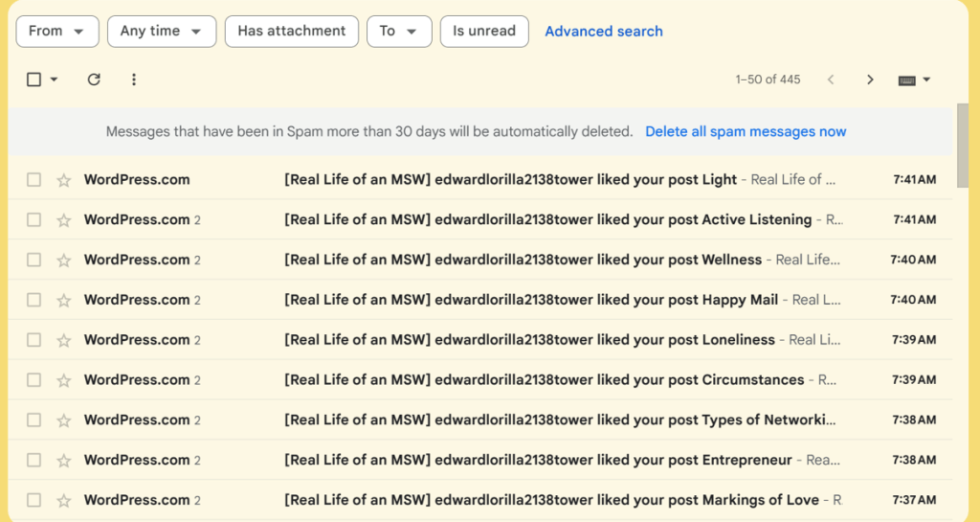Open the select-all dropdown arrow
Image resolution: width=980 pixels, height=522 pixels.
(x=55, y=80)
